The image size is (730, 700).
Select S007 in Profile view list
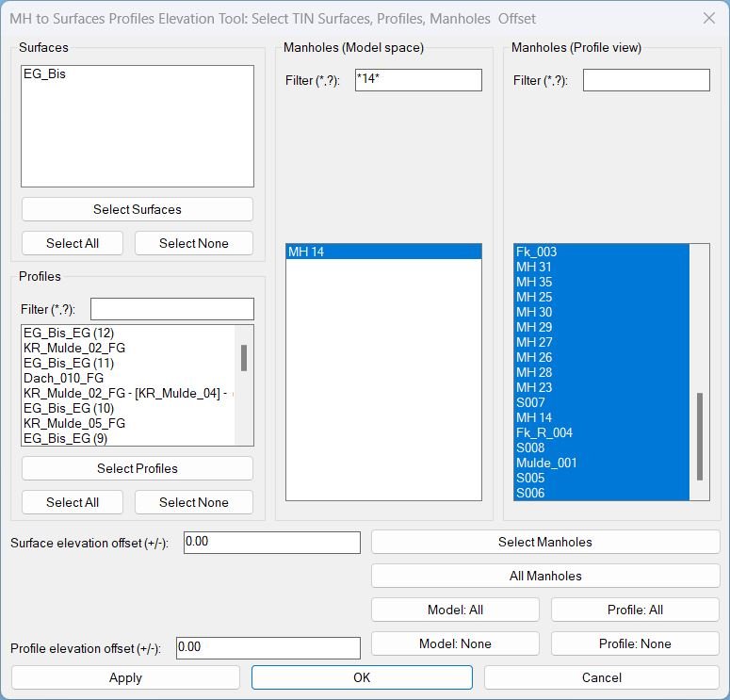[x=602, y=402]
